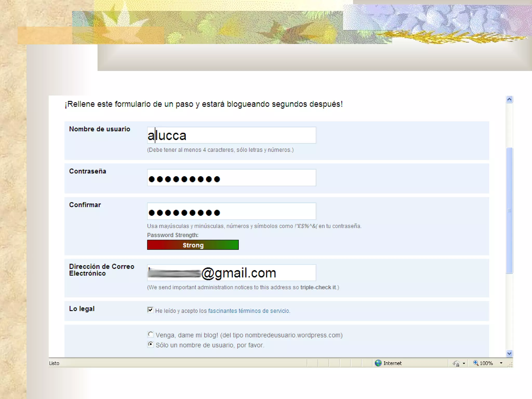Uncheck the terms of service checkbox
This screenshot has height=399, width=532.
point(150,310)
